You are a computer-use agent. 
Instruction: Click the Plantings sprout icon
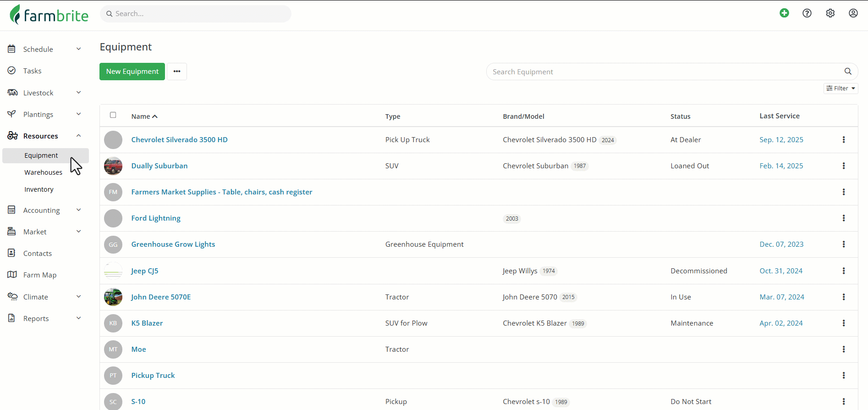click(12, 114)
